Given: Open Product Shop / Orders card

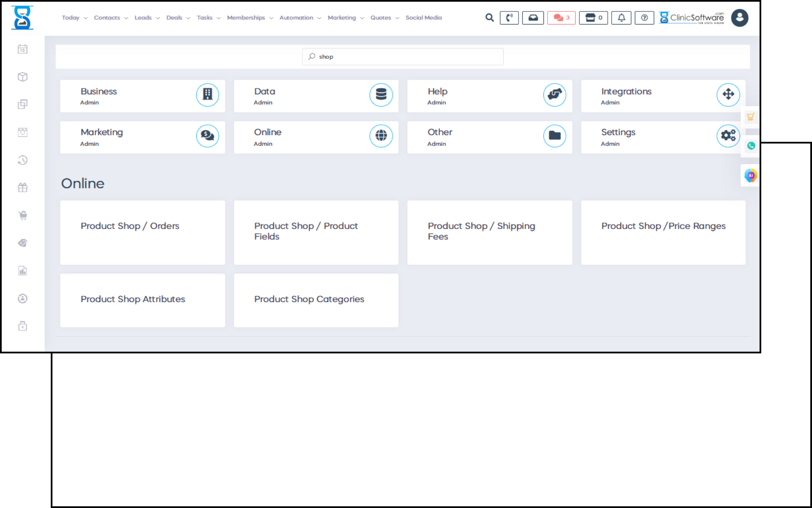Looking at the screenshot, I should [x=143, y=232].
